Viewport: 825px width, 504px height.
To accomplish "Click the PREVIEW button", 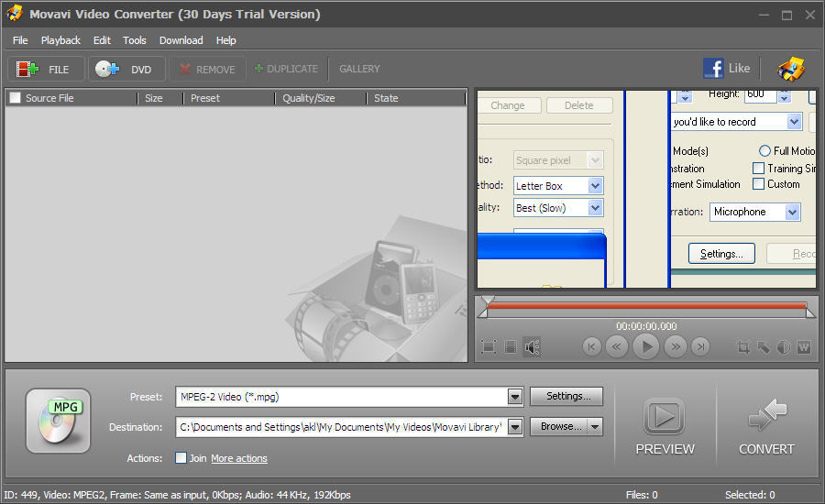I will coord(665,426).
